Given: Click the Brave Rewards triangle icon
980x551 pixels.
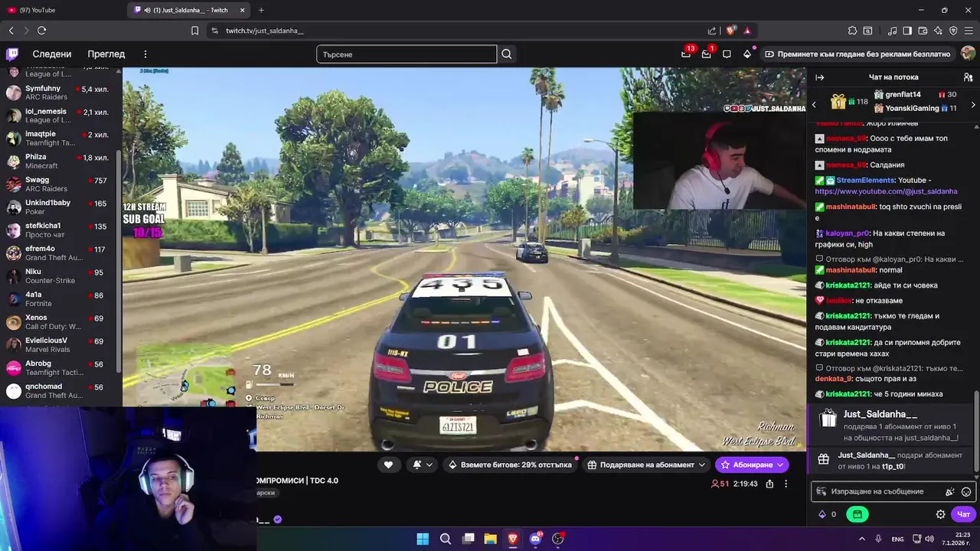Looking at the screenshot, I should click(747, 31).
